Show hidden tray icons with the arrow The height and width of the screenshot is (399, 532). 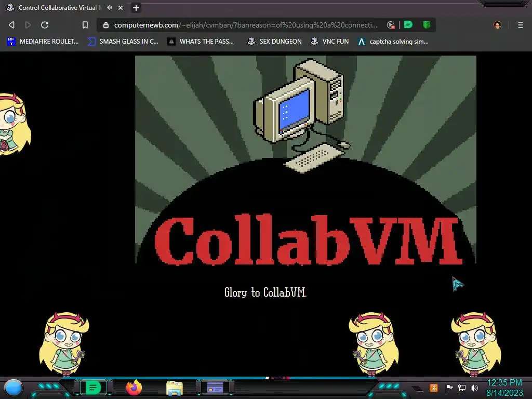pos(418,388)
